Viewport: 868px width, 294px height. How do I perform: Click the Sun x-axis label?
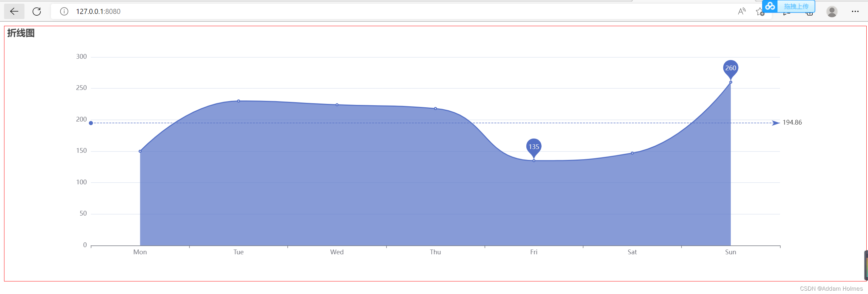pos(730,252)
